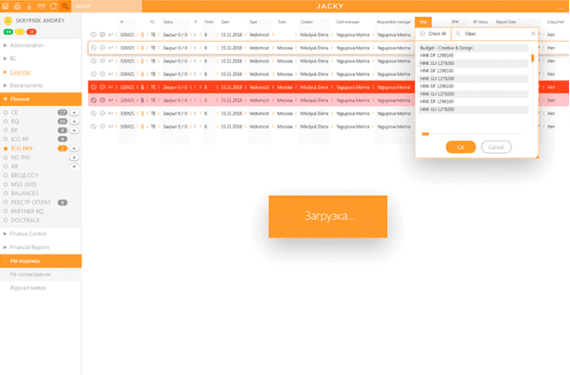Image resolution: width=570 pixels, height=375 pixels.
Task: Clear the filter search with X icon
Action: click(533, 33)
